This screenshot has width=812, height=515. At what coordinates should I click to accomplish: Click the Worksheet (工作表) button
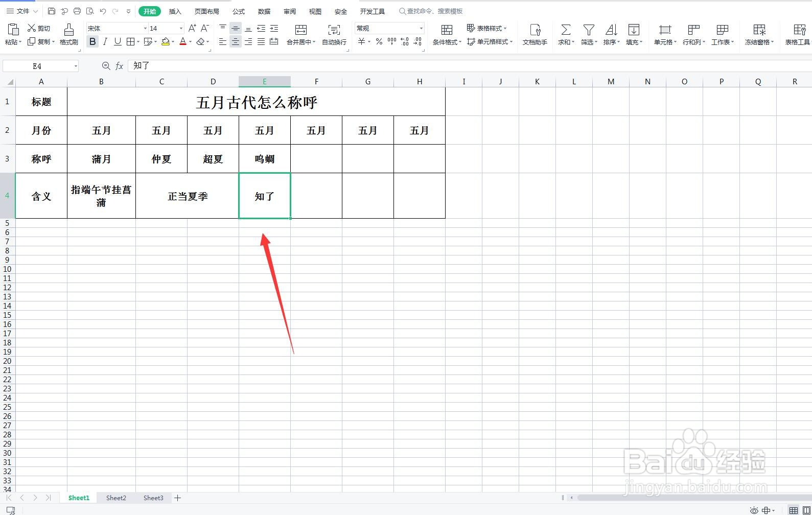(723, 34)
